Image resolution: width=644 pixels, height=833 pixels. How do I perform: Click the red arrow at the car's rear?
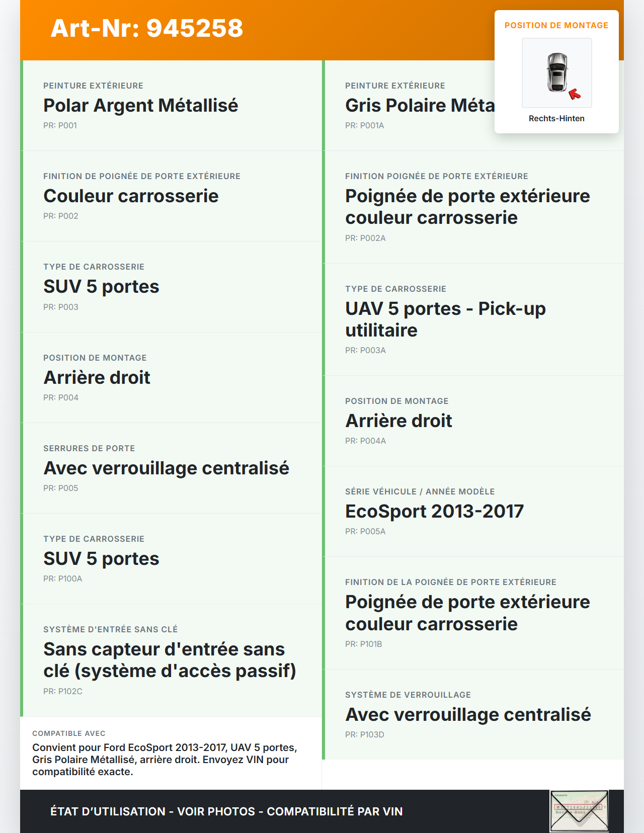tap(575, 94)
